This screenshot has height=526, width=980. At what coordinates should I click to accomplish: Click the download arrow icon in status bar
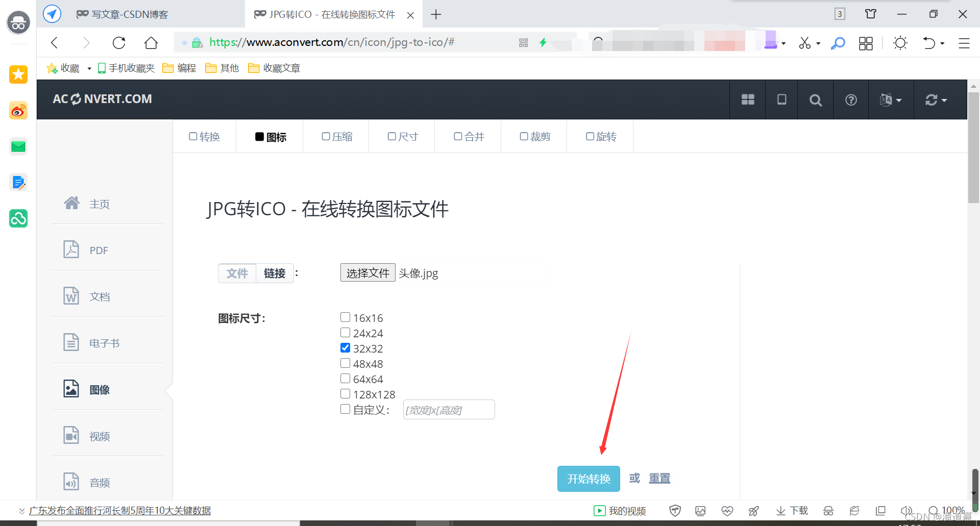[781, 511]
